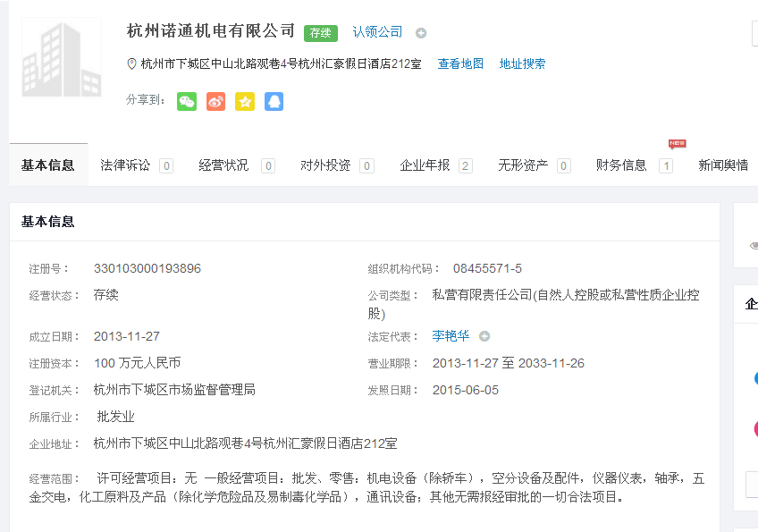Click the plus icon next to 李艳华
This screenshot has width=758, height=532.
coord(484,336)
